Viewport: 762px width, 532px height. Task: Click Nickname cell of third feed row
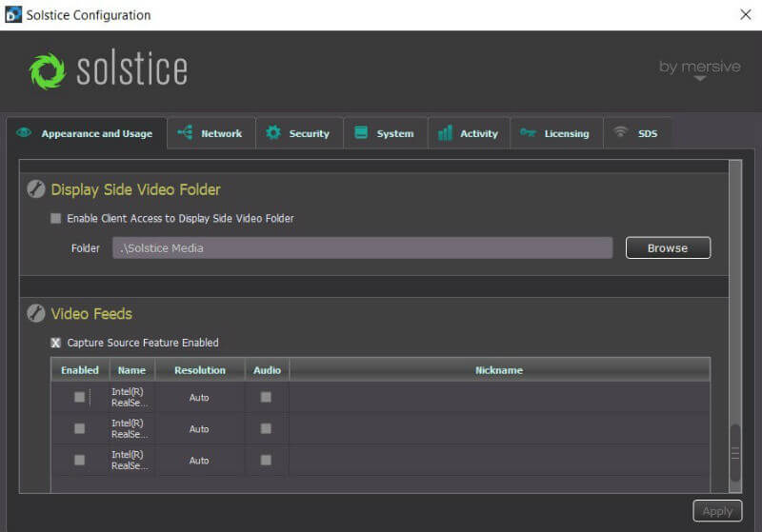(499, 461)
